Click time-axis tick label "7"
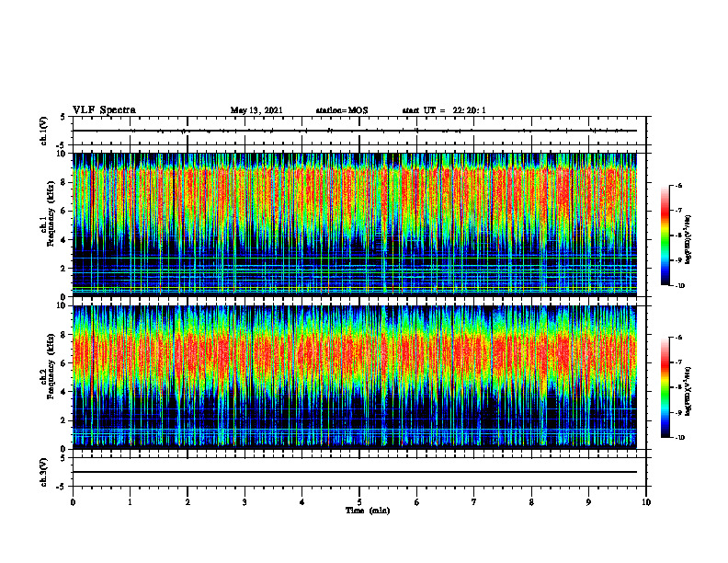This screenshot has width=728, height=563. click(x=474, y=502)
